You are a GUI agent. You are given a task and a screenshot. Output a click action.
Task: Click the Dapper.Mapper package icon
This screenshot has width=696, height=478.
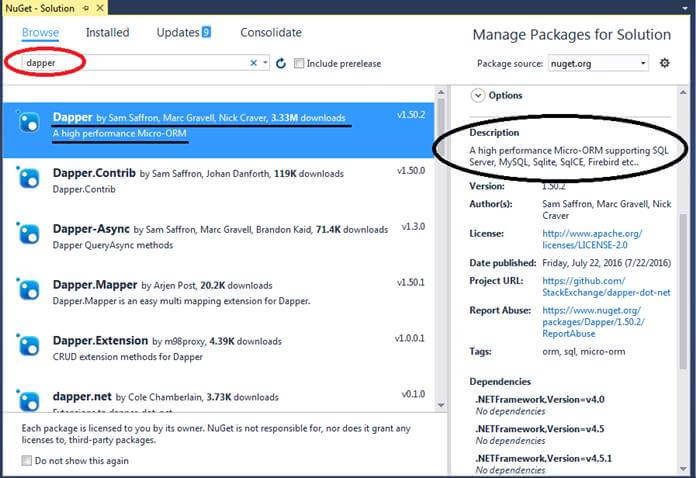tap(29, 290)
